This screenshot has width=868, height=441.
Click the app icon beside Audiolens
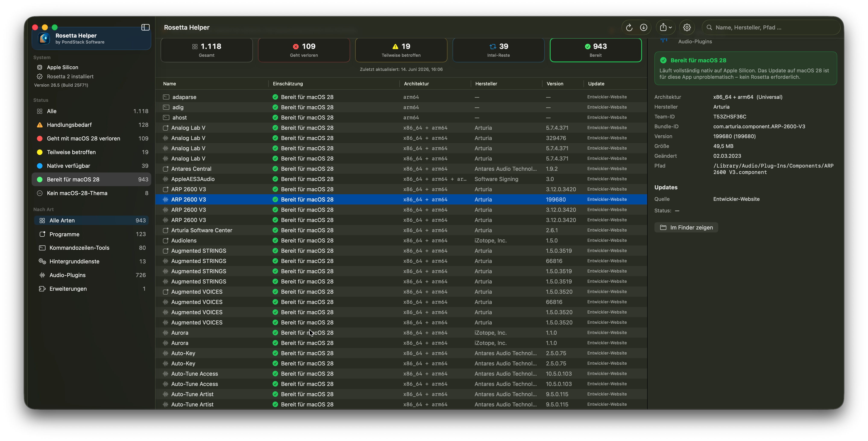coord(166,241)
